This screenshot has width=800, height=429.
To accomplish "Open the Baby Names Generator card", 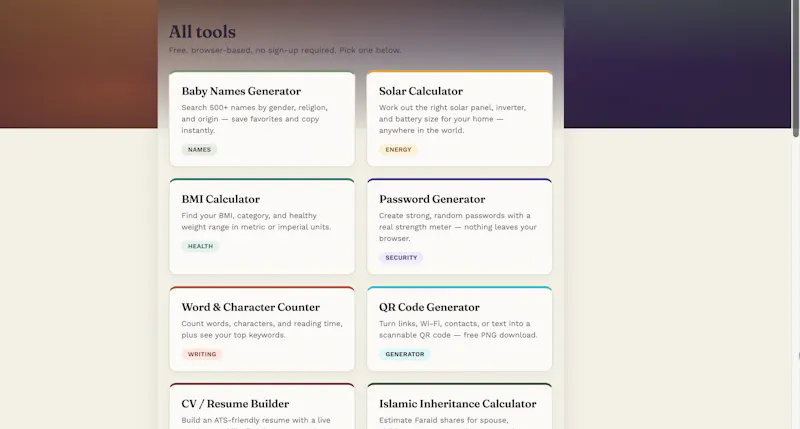I will (x=262, y=118).
